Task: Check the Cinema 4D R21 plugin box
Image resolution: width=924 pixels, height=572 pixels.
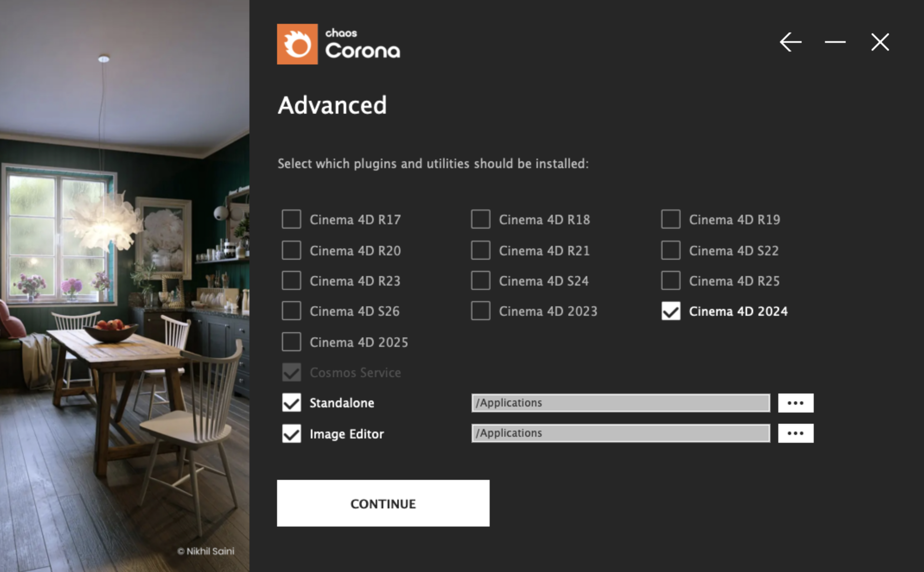Action: tap(481, 250)
